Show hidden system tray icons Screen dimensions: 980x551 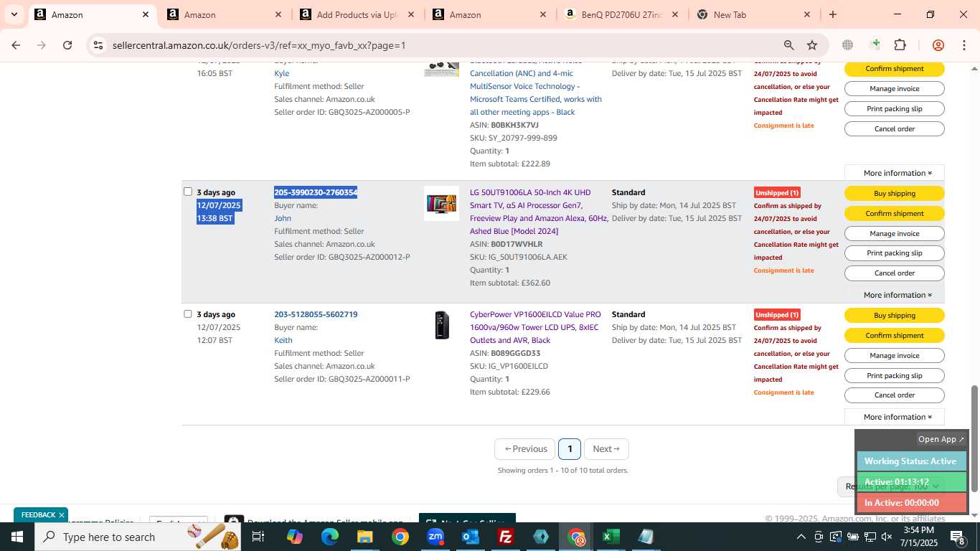click(801, 537)
